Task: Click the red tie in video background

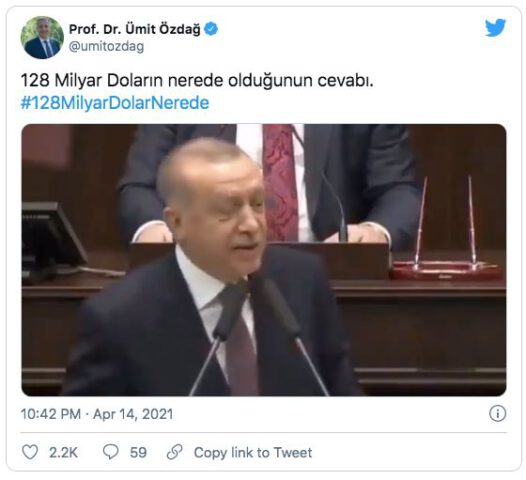Action: [279, 181]
